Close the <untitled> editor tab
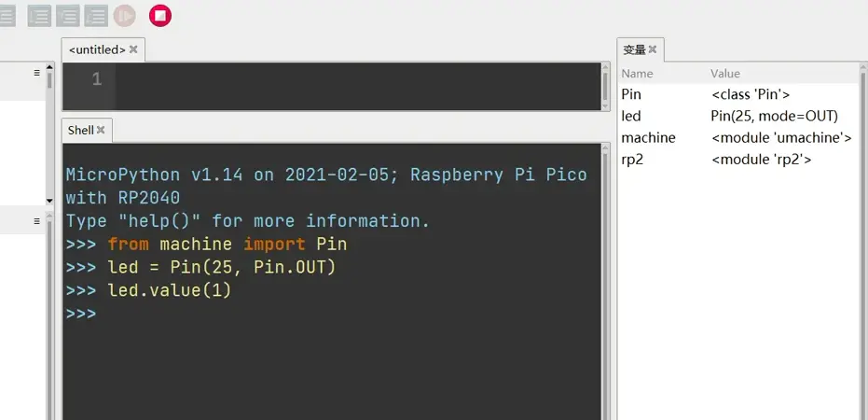The image size is (868, 420). click(133, 49)
